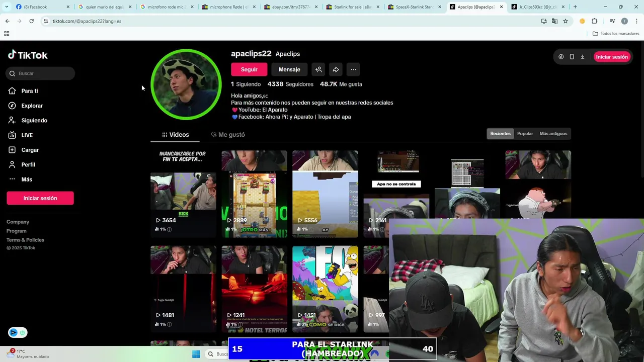
Task: Open the Homer Simpson video with 1451 views
Action: click(x=325, y=289)
